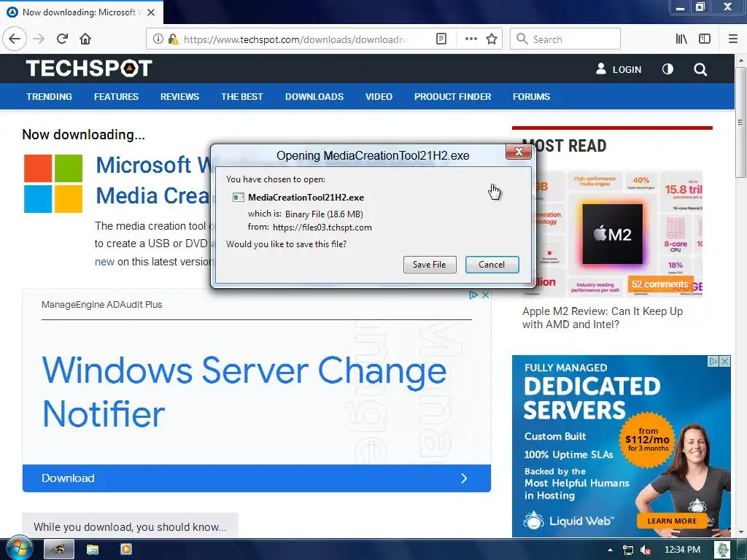Show site information via the info icon

tap(158, 39)
